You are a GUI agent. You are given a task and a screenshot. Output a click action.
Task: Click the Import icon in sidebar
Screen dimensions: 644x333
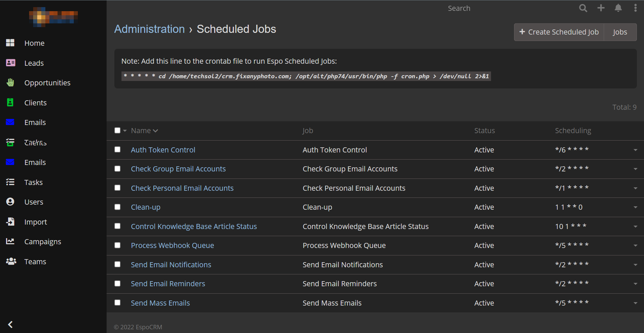(10, 222)
